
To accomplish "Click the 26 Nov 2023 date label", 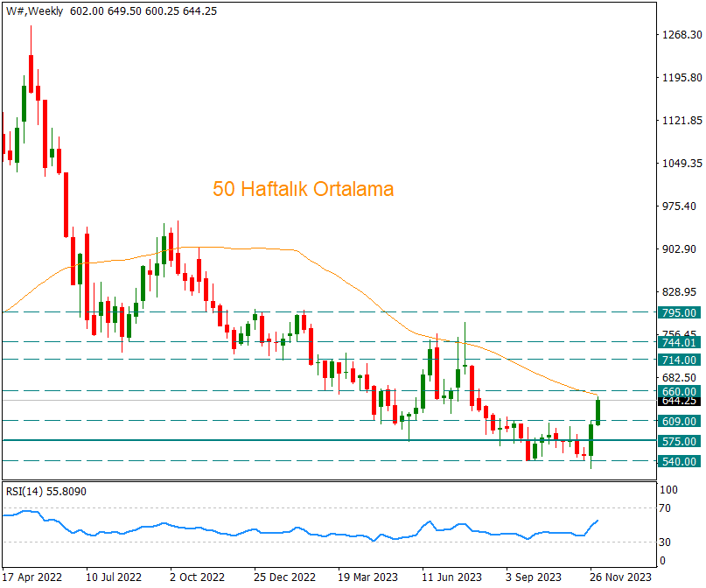I will 620,577.
